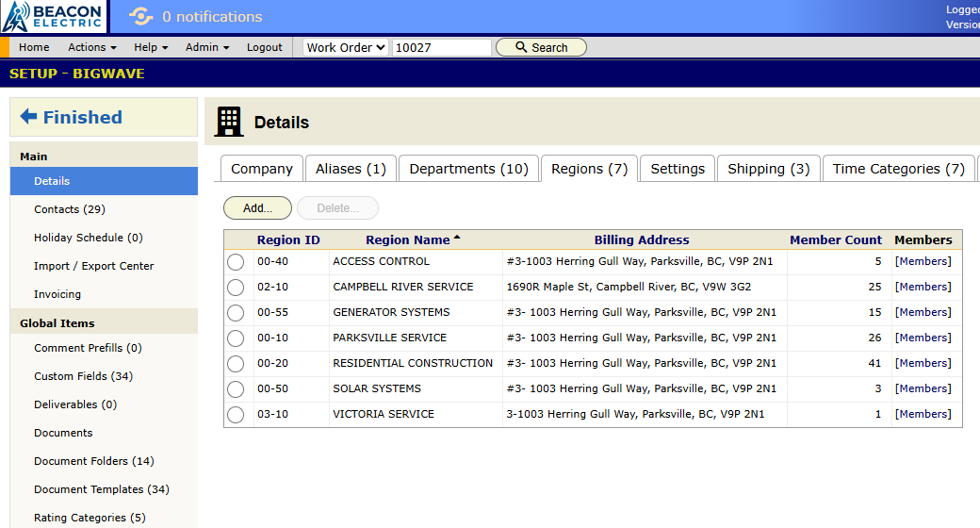Image resolution: width=980 pixels, height=528 pixels.
Task: Expand the Work Order search type dropdown
Action: point(346,47)
